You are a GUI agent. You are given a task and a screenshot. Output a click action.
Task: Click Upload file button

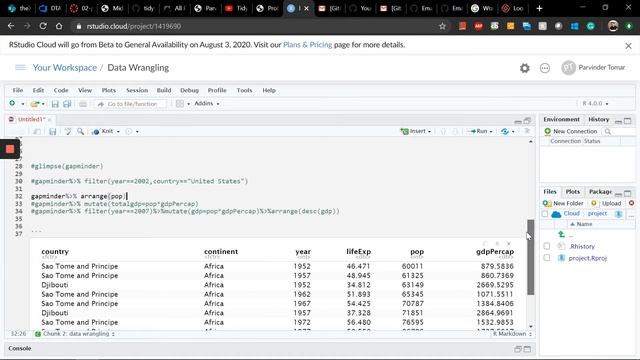pos(607,203)
